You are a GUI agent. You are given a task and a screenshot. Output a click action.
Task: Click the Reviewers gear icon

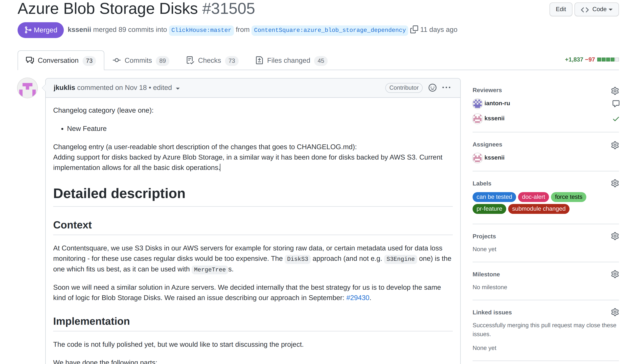coord(615,90)
